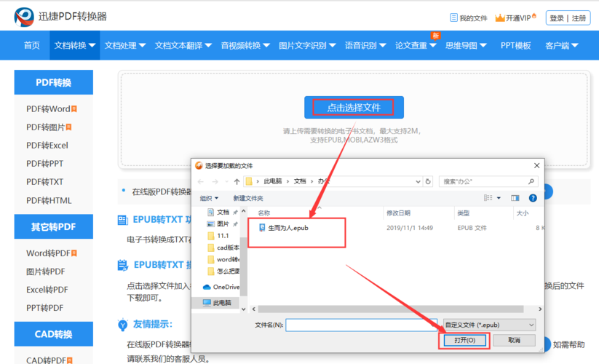Click the 登录 | 注册 button
Viewport: 599px width, 364px height.
point(568,18)
